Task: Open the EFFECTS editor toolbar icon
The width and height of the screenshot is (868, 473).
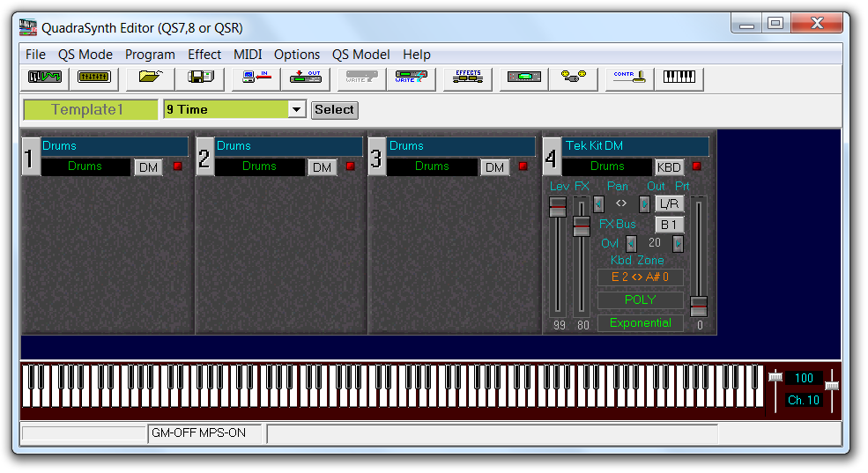Action: (x=468, y=78)
